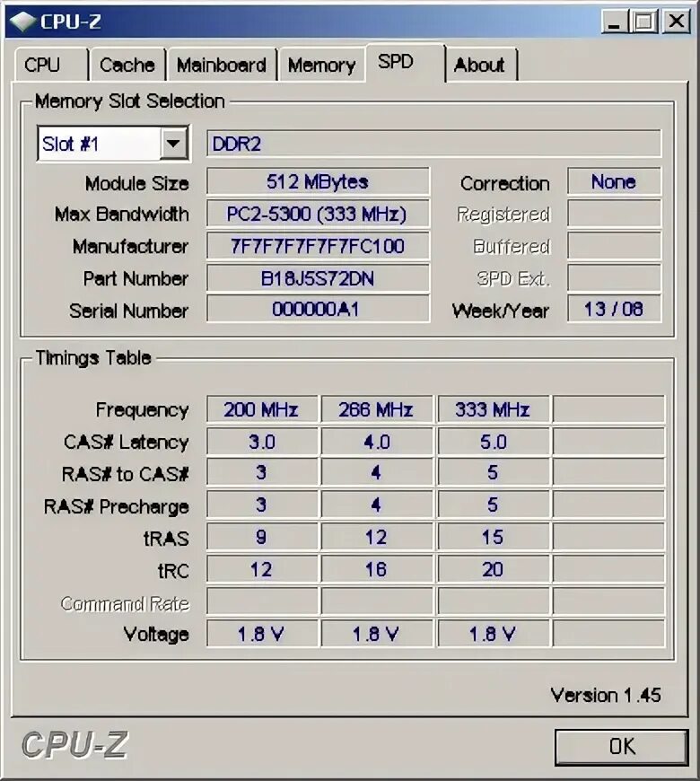700x781 pixels.
Task: Click the tRC value 12 under 200 MHz
Action: coord(262,569)
